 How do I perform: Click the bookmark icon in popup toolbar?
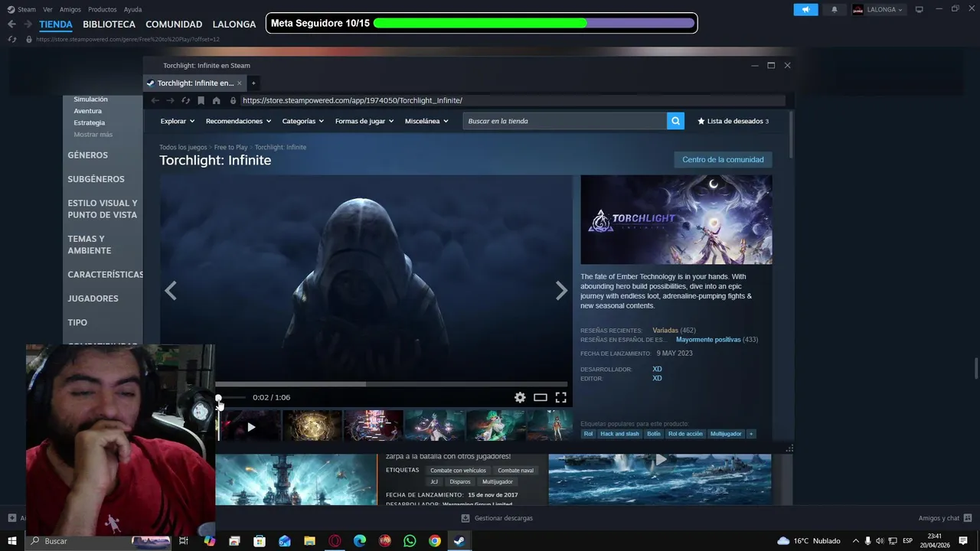click(x=201, y=100)
